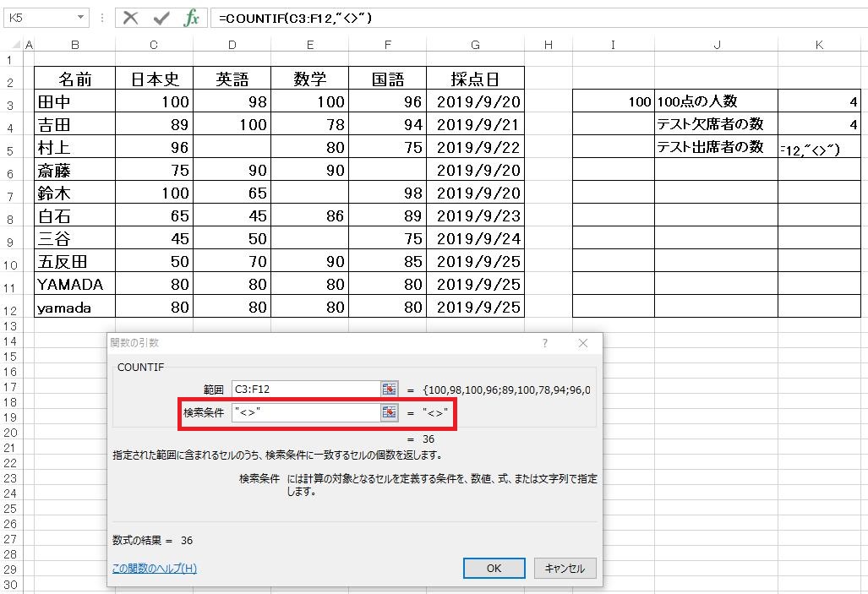Close the 関数の引数 dialog
This screenshot has width=868, height=594.
pyautogui.click(x=583, y=343)
